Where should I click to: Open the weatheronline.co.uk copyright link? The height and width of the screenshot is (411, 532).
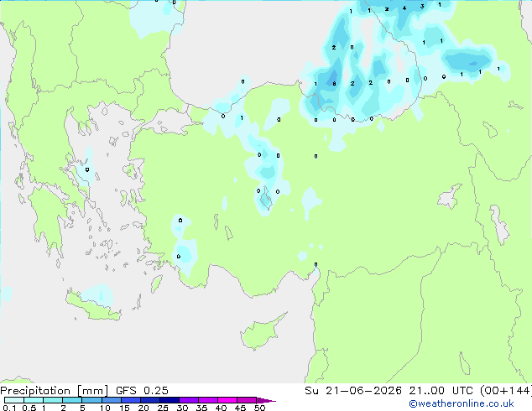461,403
